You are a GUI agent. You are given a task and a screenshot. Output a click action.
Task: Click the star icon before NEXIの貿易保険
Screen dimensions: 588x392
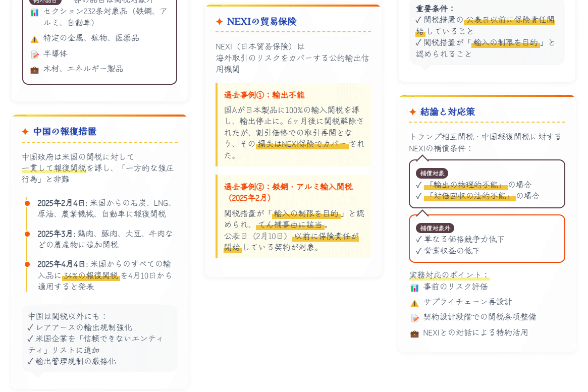point(220,21)
